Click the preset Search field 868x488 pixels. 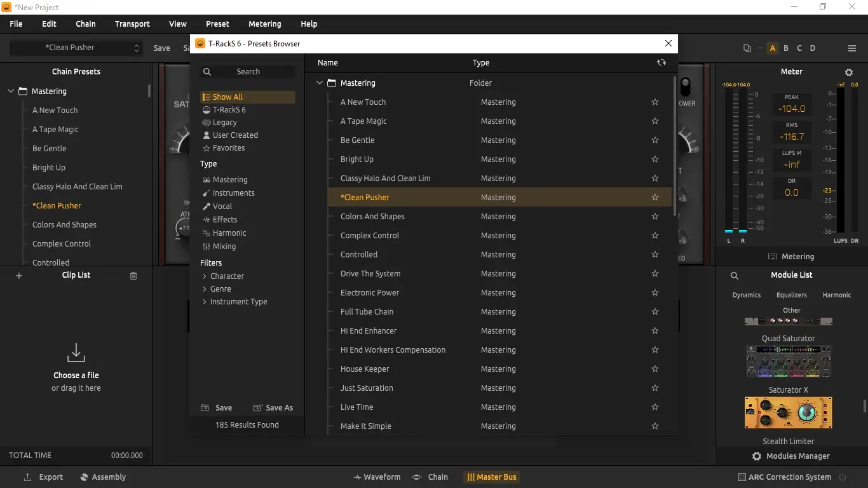(x=248, y=72)
